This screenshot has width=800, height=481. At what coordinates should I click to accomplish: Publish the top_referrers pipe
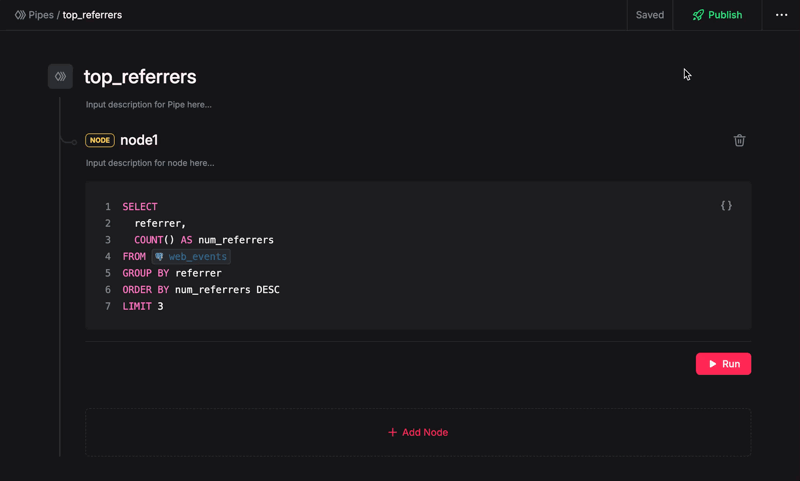coord(717,15)
